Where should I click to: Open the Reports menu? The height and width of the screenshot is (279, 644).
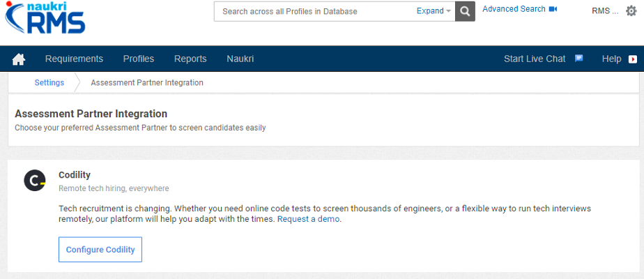[x=190, y=59]
